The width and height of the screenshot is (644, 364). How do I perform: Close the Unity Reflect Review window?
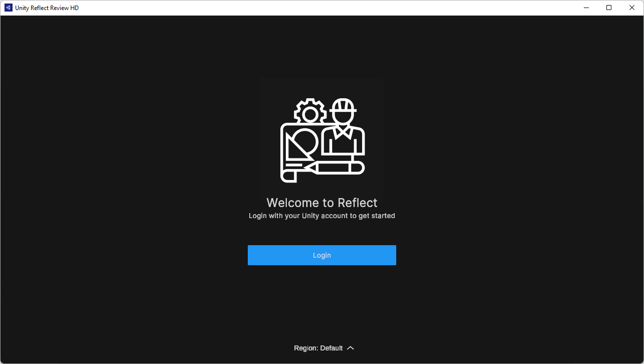[632, 8]
